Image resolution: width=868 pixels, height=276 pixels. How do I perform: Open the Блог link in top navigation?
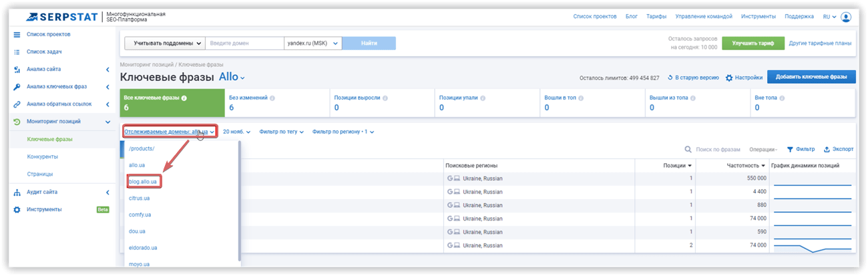pyautogui.click(x=632, y=17)
